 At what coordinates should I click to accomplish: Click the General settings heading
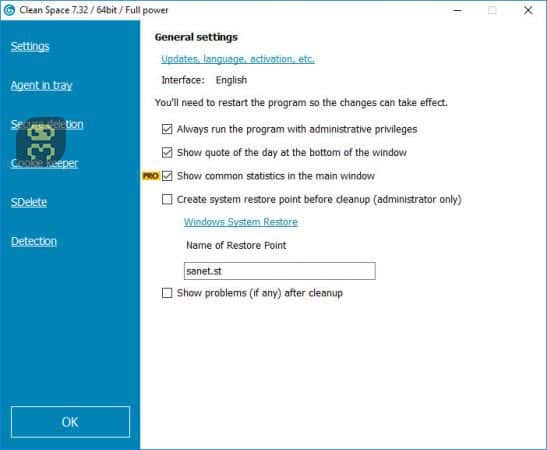tap(196, 37)
